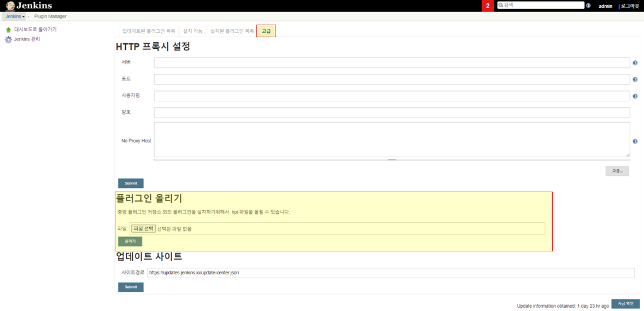Click the 지금 확인 check now button

pos(626,303)
